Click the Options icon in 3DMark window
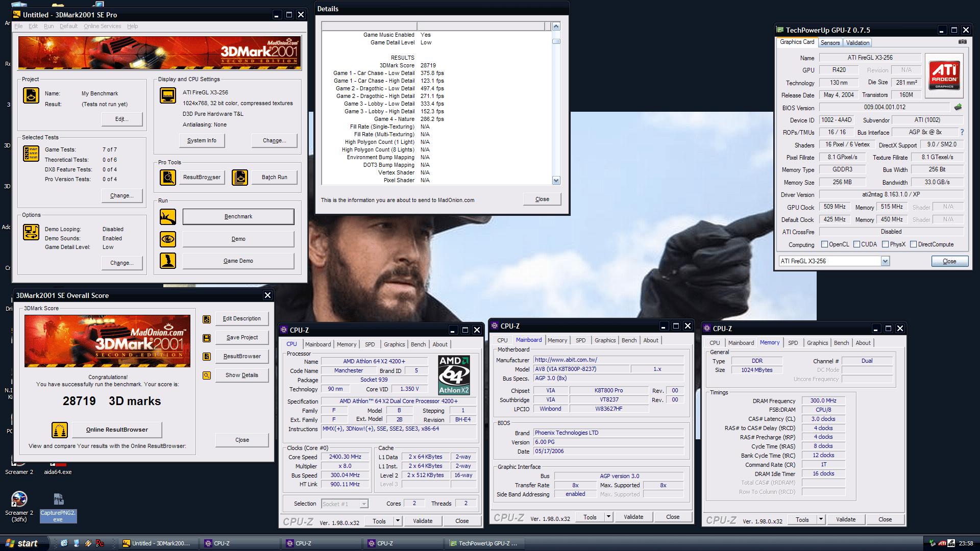Viewport: 980px width, 551px height. (x=31, y=232)
